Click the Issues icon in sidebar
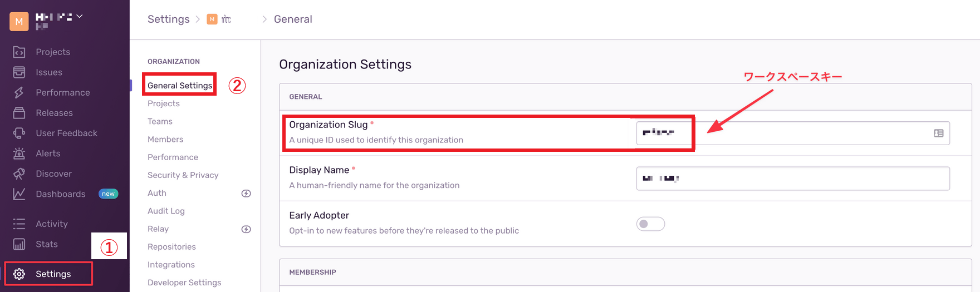Image resolution: width=980 pixels, height=292 pixels. coord(19,72)
